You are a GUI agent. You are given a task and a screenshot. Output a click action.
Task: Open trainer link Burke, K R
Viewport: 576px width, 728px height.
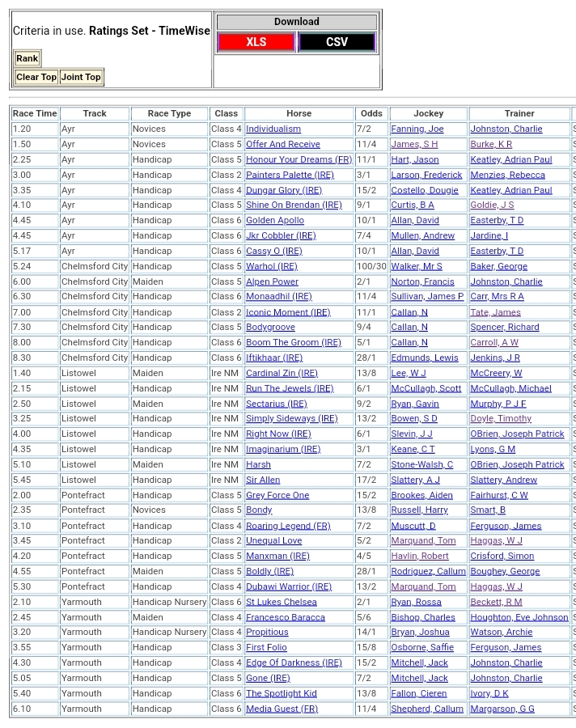491,145
